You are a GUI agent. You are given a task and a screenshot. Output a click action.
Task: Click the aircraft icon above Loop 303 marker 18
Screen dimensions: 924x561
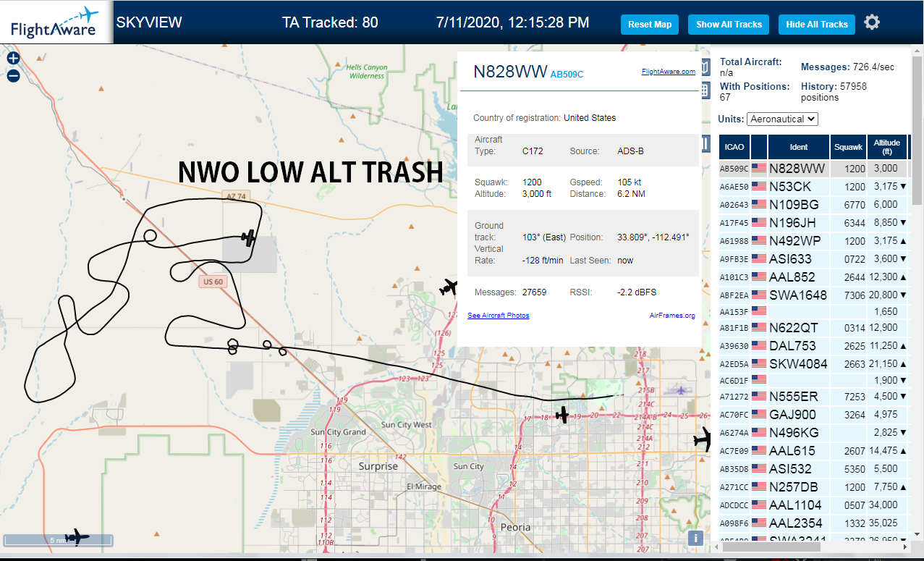(x=562, y=415)
